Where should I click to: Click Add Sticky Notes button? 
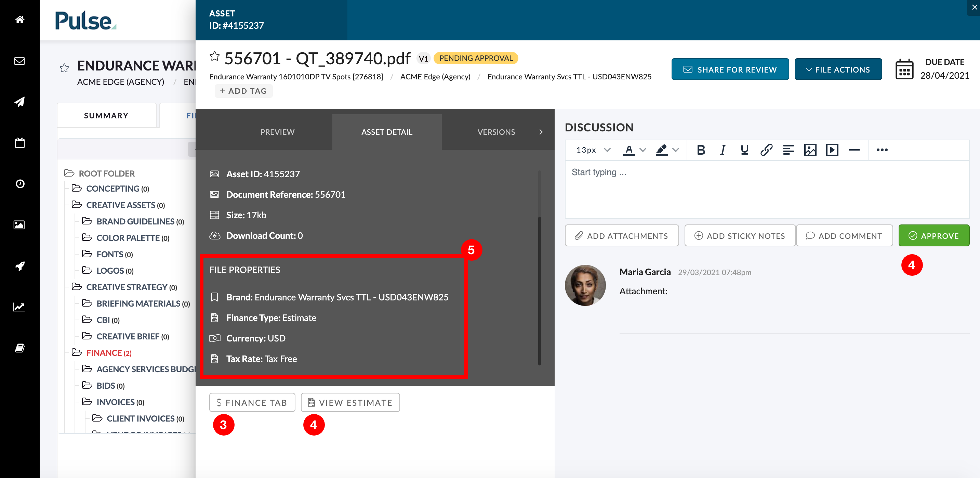click(x=740, y=235)
